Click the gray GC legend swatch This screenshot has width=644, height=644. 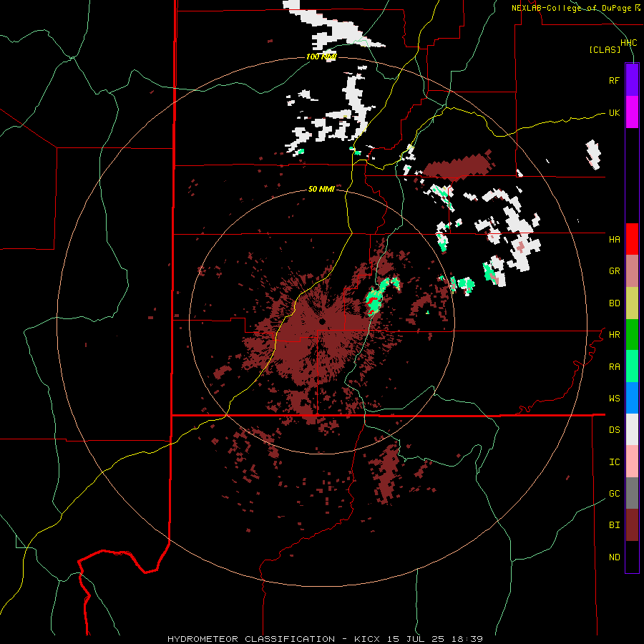coord(632,493)
